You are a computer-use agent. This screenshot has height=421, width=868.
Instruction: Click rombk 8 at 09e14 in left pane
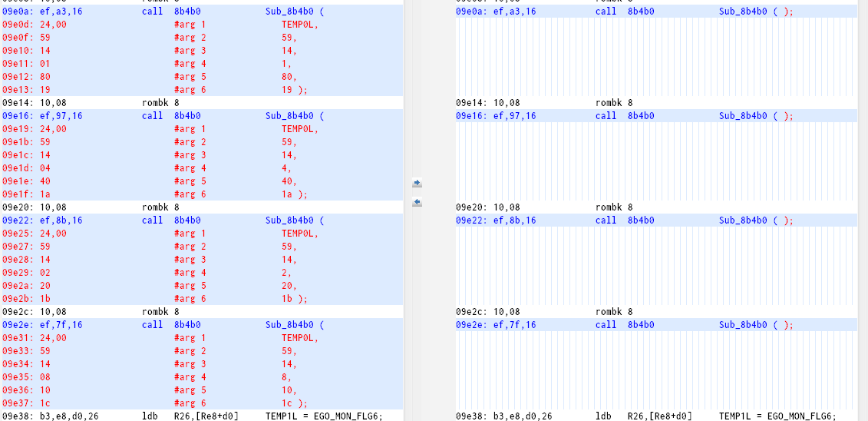click(x=160, y=103)
